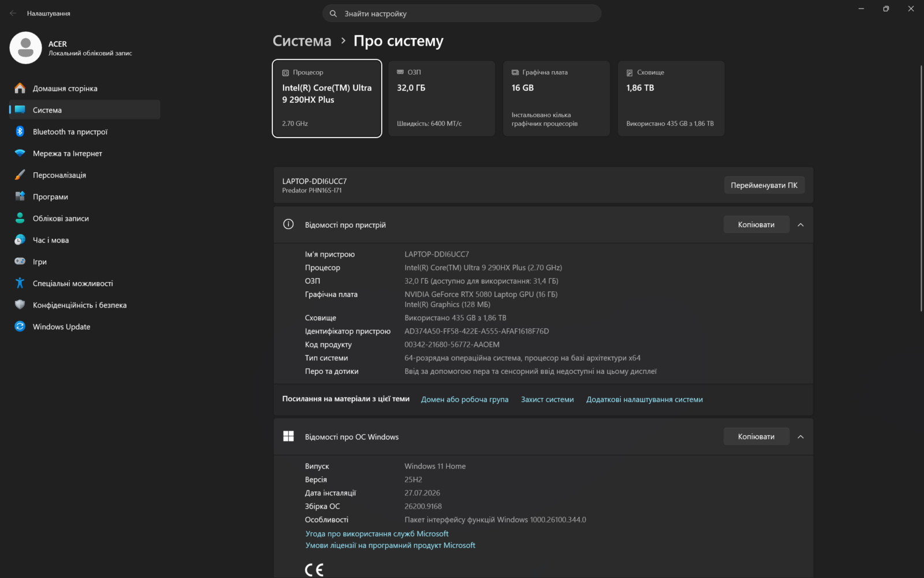This screenshot has height=578, width=924.
Task: Click the Знайти настройку search field
Action: point(462,13)
